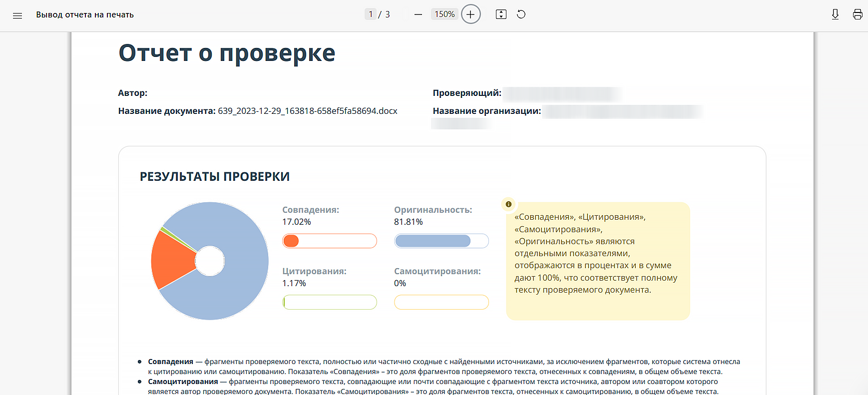Click the yellow explanation note text
The height and width of the screenshot is (395, 868).
click(596, 253)
